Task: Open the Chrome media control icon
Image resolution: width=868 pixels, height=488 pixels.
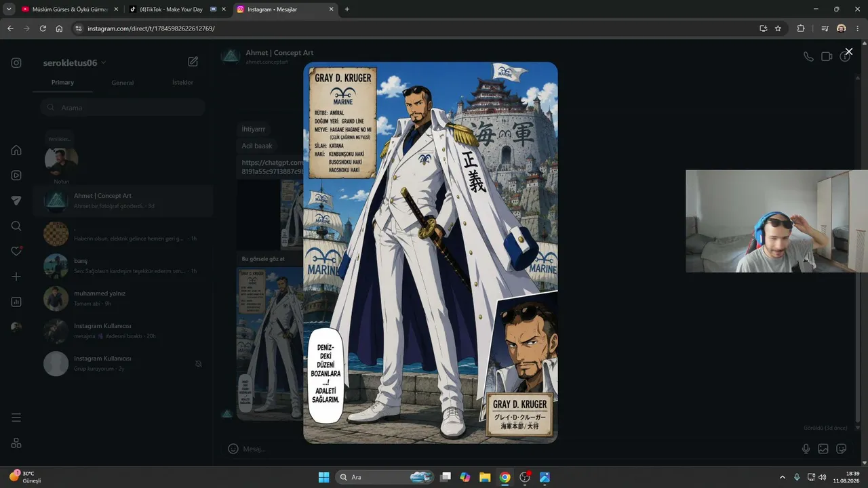Action: pyautogui.click(x=825, y=28)
